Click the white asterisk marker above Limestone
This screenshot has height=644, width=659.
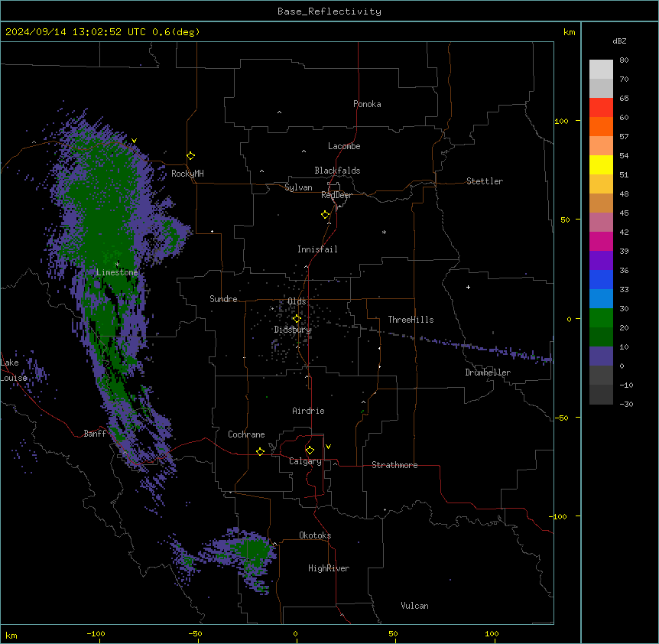coord(117,265)
